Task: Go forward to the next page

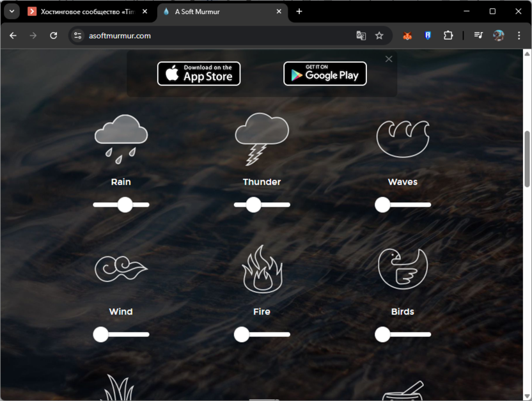Action: 33,36
